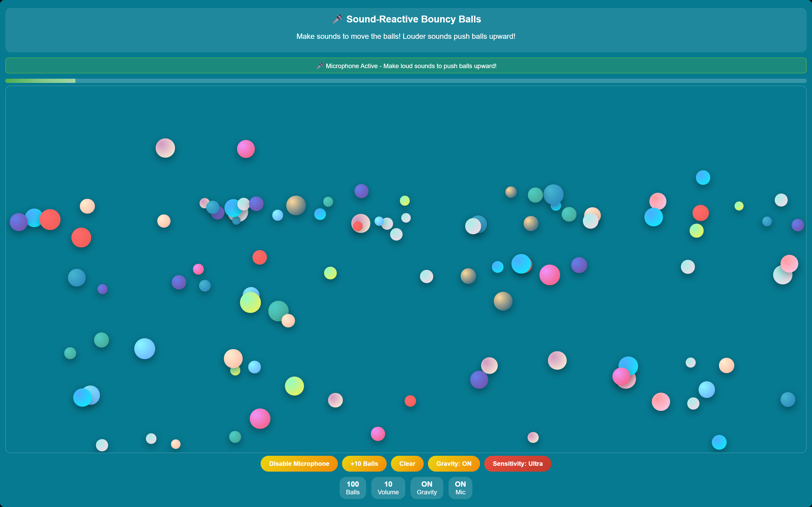Disable the microphone
The width and height of the screenshot is (812, 507).
(x=299, y=463)
